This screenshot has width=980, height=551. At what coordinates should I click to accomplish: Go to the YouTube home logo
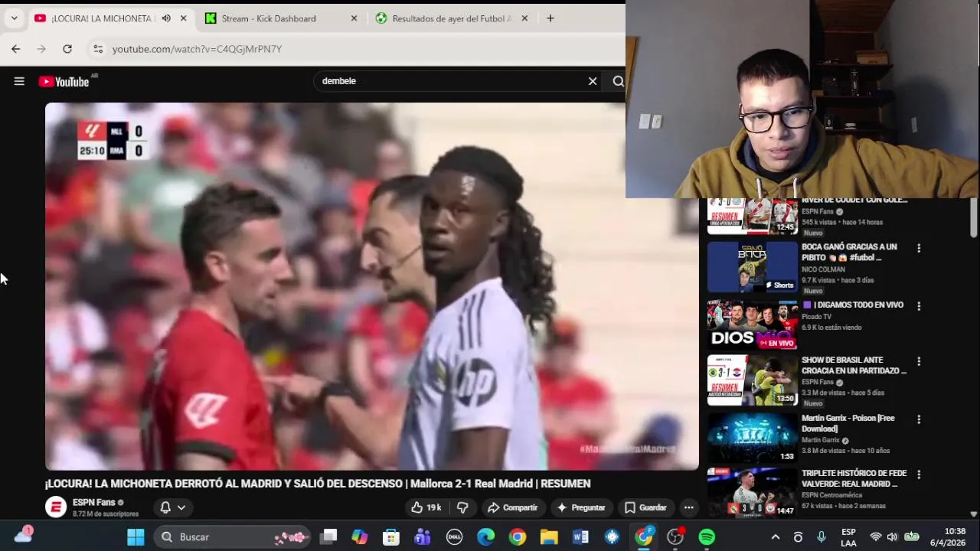pyautogui.click(x=64, y=81)
